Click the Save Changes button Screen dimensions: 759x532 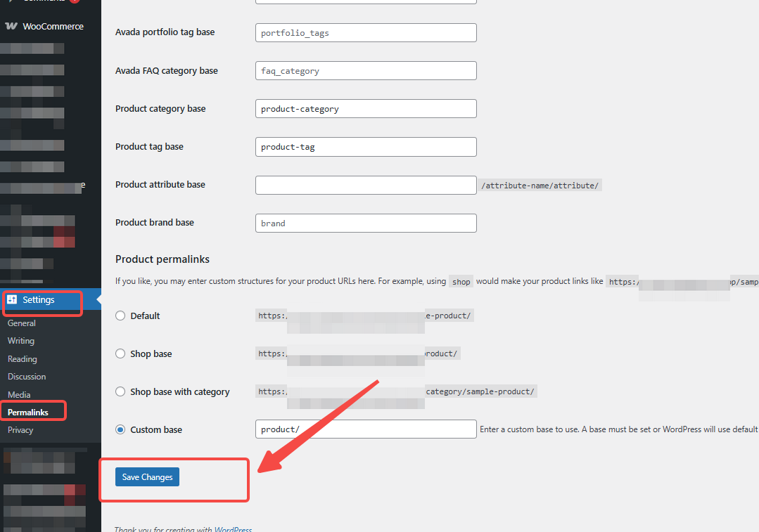[148, 477]
